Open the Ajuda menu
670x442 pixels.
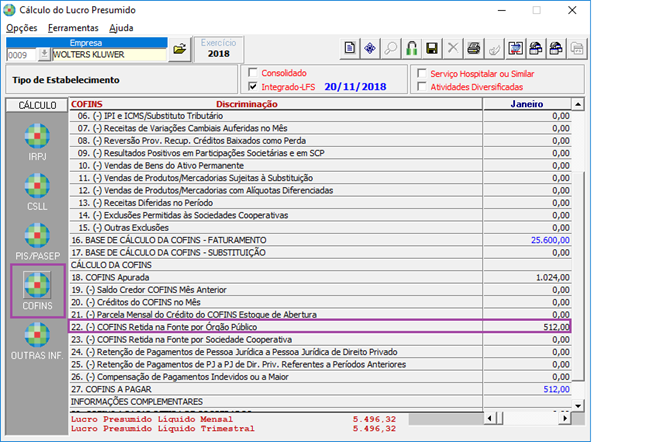121,28
